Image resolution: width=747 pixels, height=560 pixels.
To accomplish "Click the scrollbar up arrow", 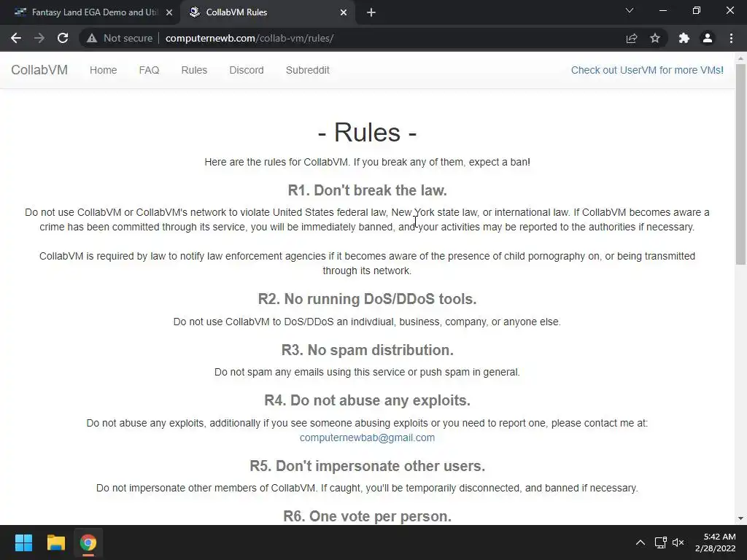I will [740, 58].
